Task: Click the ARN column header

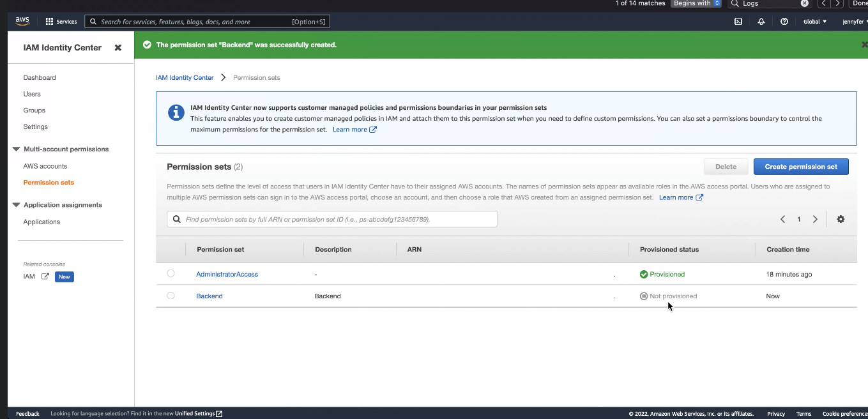Action: click(x=415, y=250)
